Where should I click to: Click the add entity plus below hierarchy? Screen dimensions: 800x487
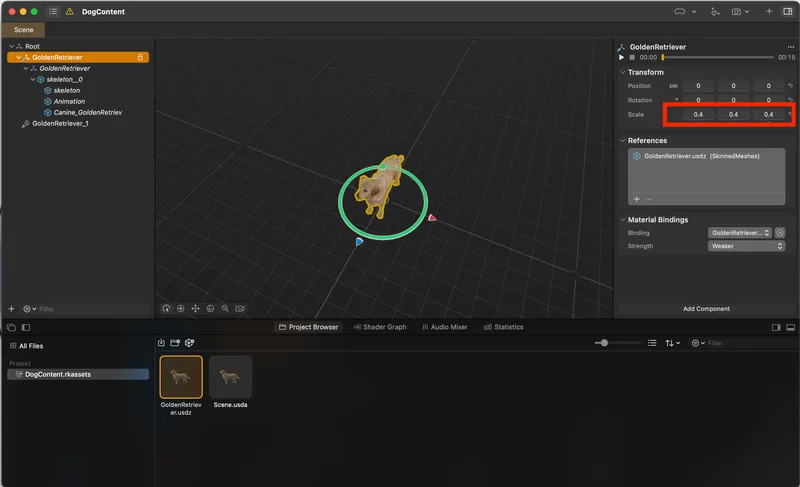(11, 309)
